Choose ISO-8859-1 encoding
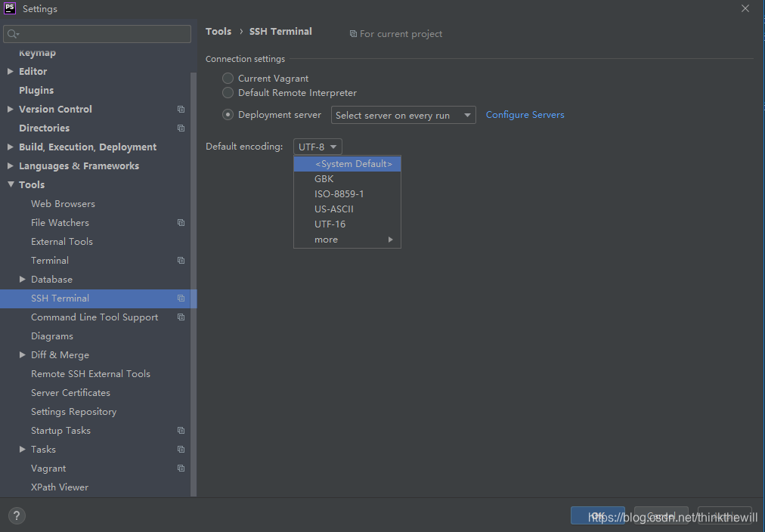 [348, 194]
